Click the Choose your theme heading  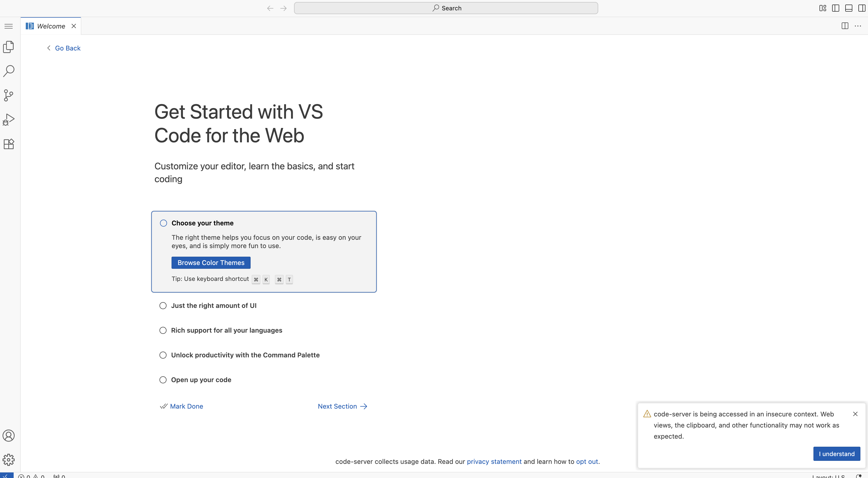(x=203, y=223)
